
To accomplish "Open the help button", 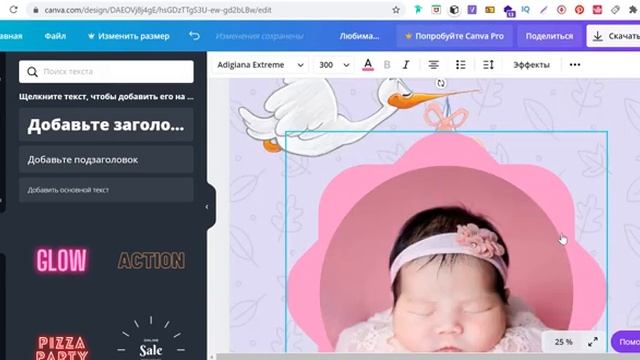I will click(626, 341).
